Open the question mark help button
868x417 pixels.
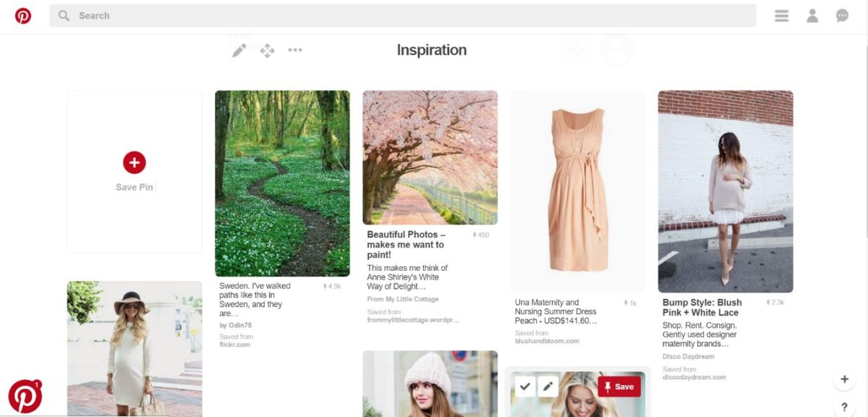tap(844, 407)
